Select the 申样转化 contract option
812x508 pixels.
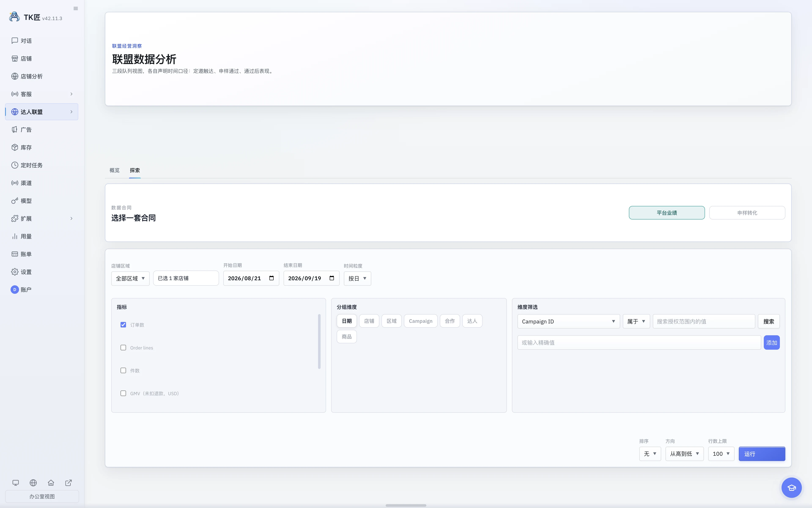(747, 213)
